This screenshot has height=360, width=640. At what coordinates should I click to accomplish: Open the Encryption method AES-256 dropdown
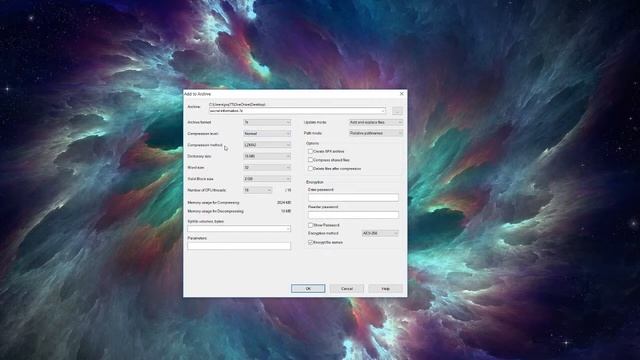380,233
